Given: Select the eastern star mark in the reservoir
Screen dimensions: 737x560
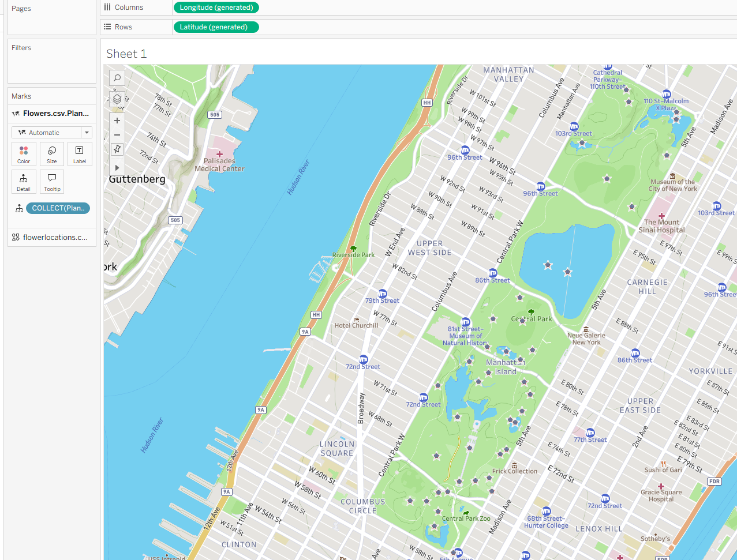Looking at the screenshot, I should 568,272.
